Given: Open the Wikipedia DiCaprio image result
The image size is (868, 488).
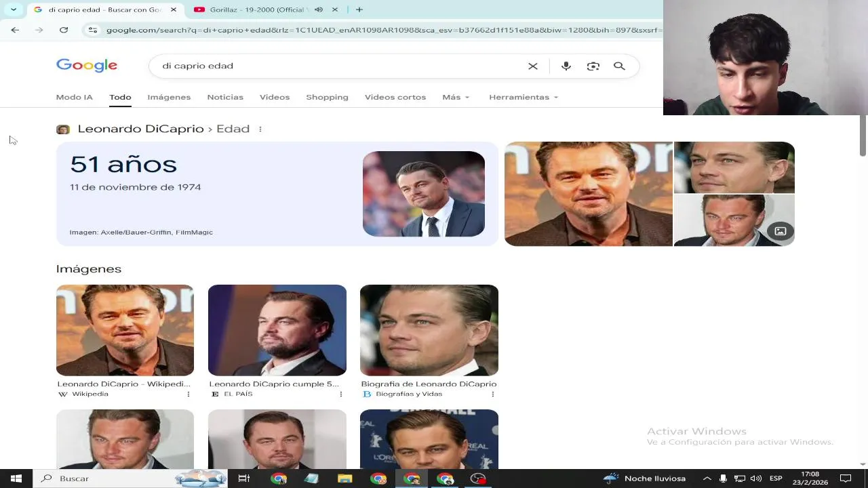Looking at the screenshot, I should 125,330.
